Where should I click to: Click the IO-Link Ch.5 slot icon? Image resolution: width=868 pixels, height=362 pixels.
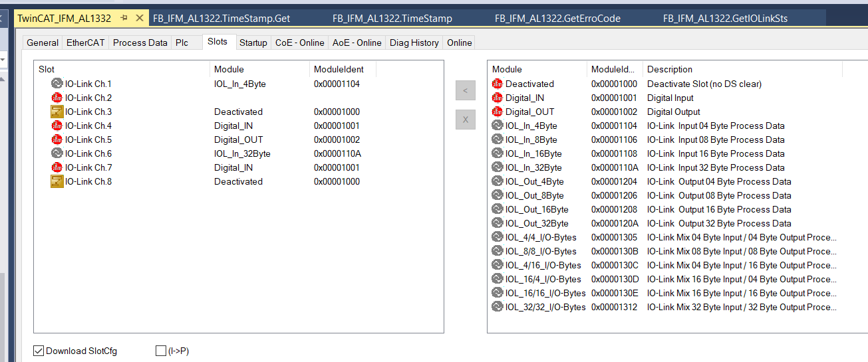coord(57,139)
